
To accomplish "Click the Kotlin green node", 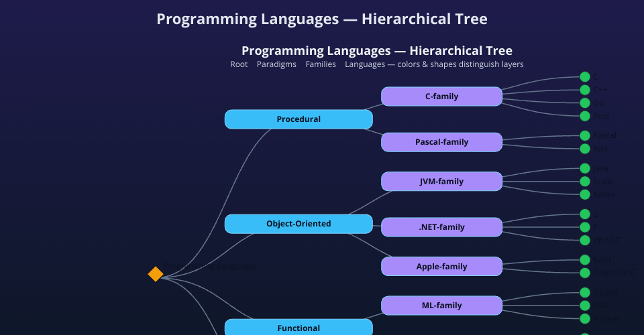I will point(585,194).
